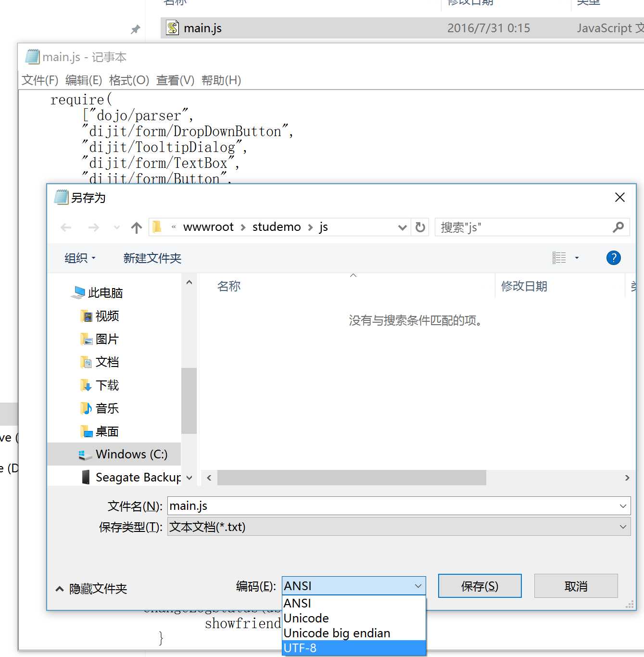Select 此电脑 in the navigation tree
The width and height of the screenshot is (644, 657).
pyautogui.click(x=98, y=293)
